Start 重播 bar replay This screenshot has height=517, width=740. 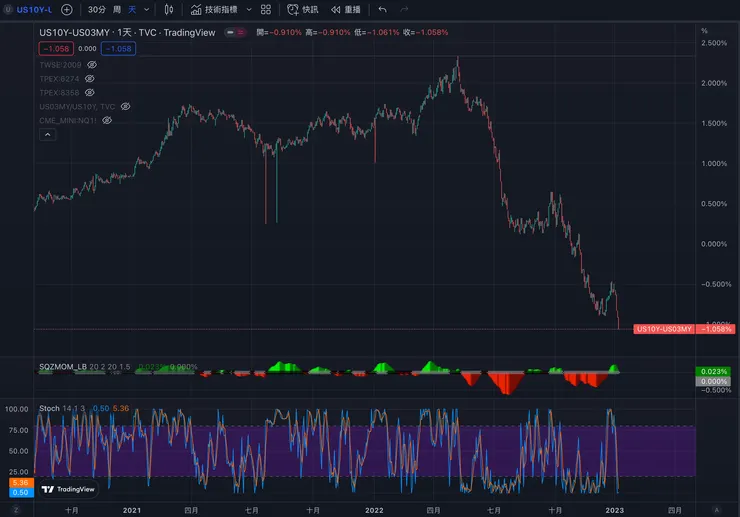(345, 9)
